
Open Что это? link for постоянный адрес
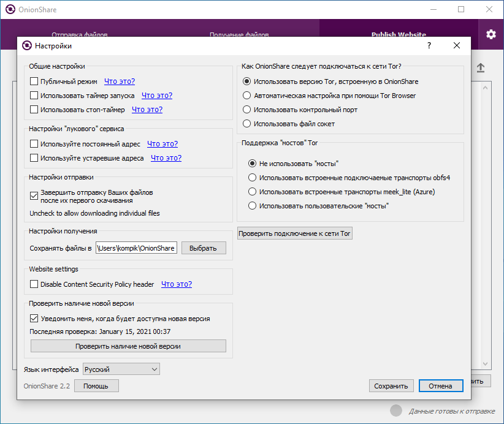162,143
